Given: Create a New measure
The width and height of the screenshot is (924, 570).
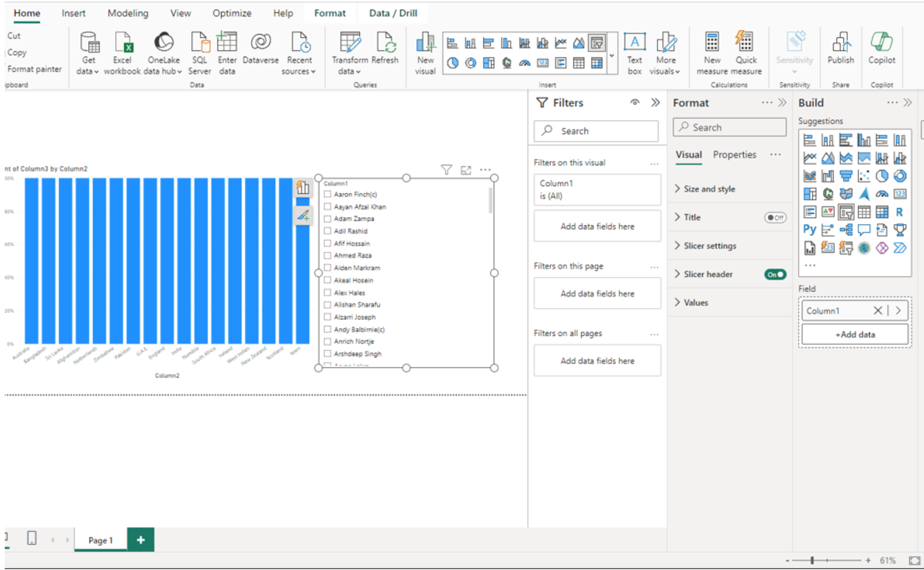Looking at the screenshot, I should tap(712, 53).
